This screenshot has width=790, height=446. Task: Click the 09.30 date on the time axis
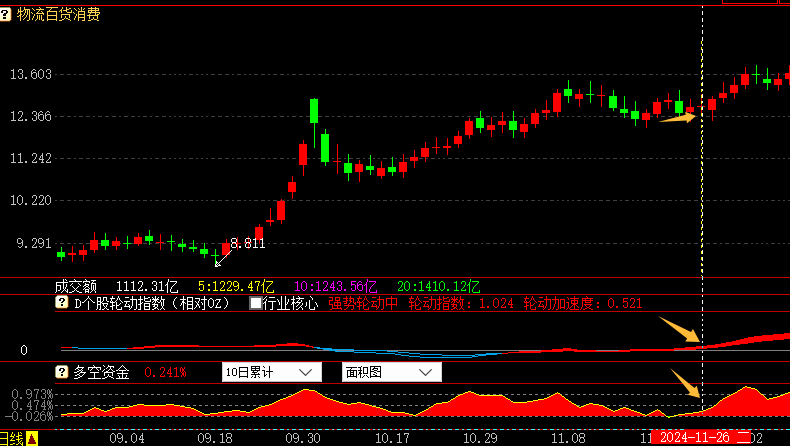tap(302, 438)
